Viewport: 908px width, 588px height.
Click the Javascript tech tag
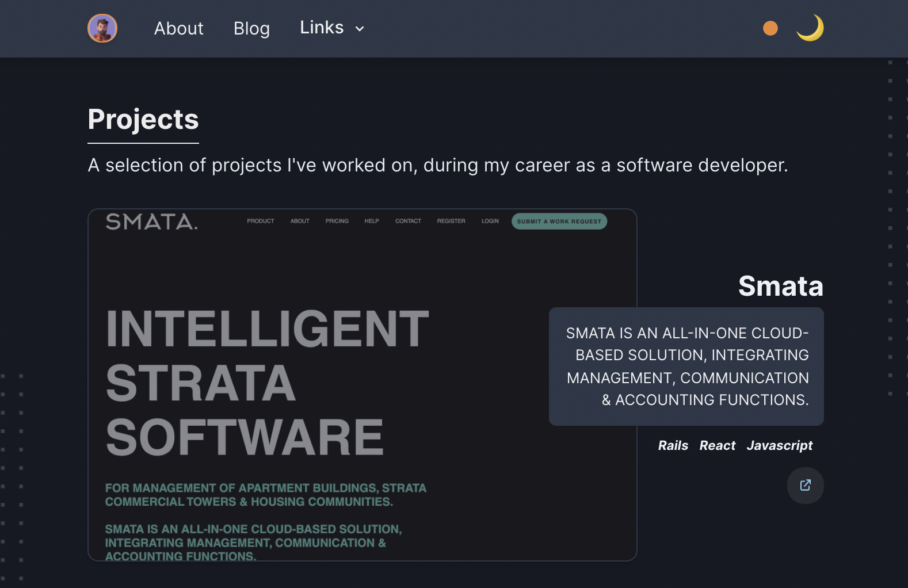coord(779,445)
